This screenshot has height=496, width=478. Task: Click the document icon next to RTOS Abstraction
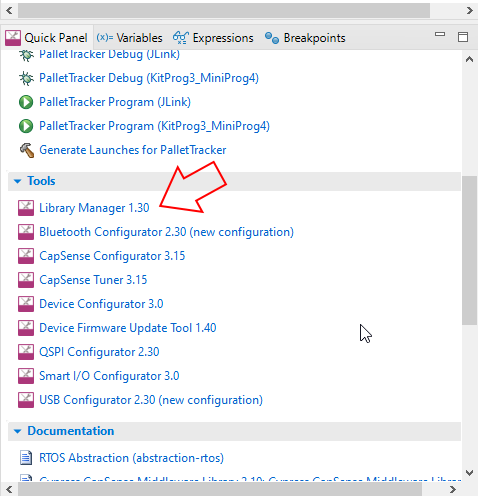pos(26,458)
